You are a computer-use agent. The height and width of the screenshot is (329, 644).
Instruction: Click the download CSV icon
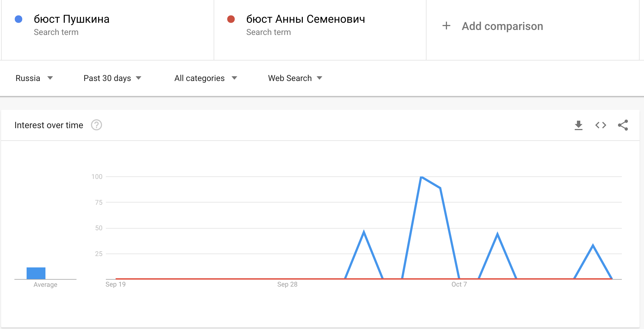(578, 125)
